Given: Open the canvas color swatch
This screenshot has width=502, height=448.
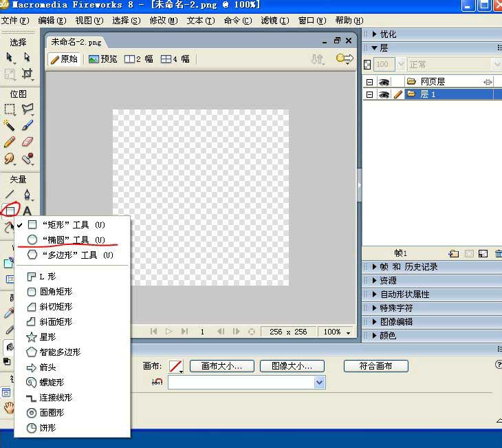Looking at the screenshot, I should (x=175, y=366).
